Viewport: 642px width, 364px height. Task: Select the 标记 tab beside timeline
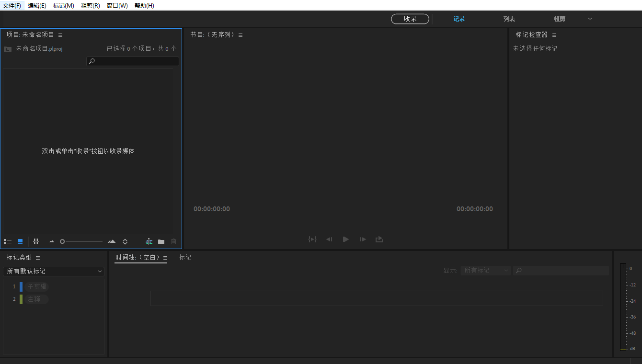185,258
